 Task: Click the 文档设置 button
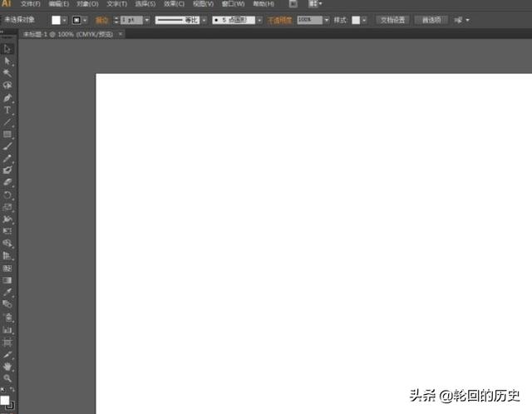(x=392, y=19)
